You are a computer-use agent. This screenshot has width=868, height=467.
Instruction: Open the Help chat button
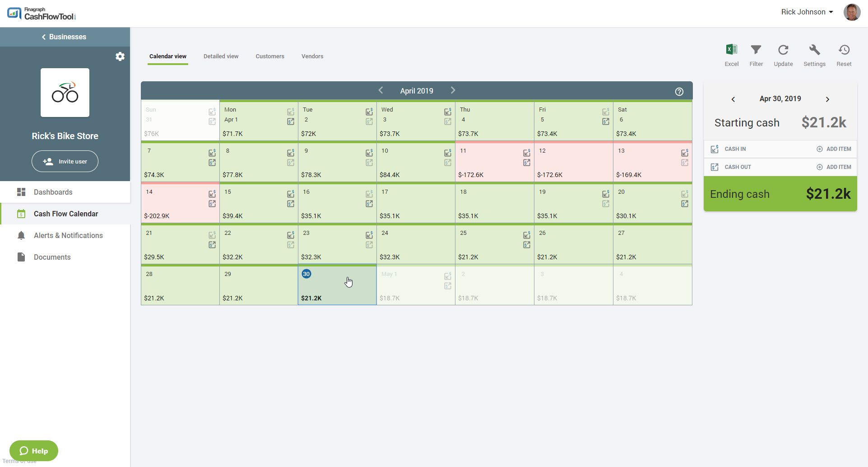(34, 451)
